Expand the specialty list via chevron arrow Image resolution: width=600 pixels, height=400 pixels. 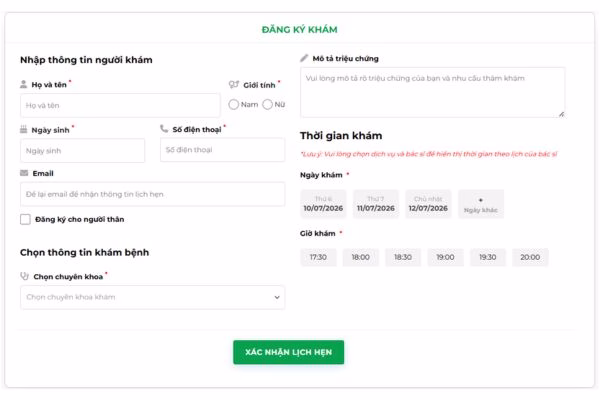coord(277,297)
